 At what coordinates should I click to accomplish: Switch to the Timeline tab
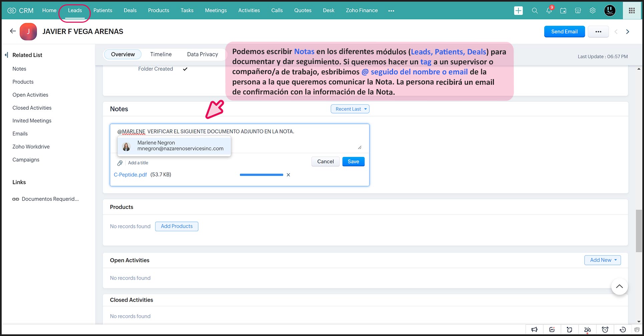point(161,54)
